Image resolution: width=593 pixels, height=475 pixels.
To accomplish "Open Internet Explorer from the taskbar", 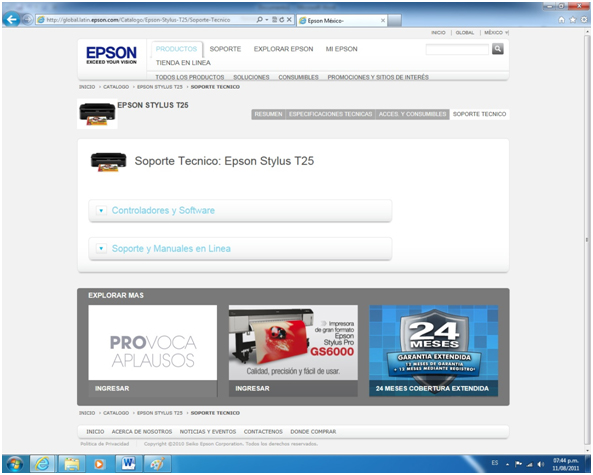I will pyautogui.click(x=42, y=463).
